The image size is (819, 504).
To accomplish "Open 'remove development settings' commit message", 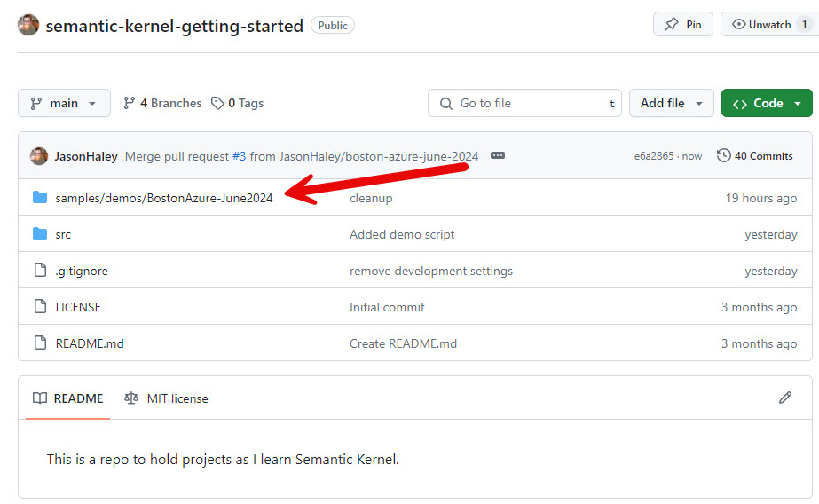I will [431, 271].
